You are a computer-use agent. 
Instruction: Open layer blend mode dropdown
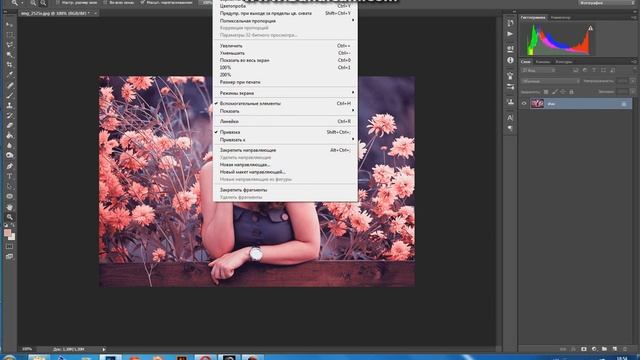[x=550, y=81]
